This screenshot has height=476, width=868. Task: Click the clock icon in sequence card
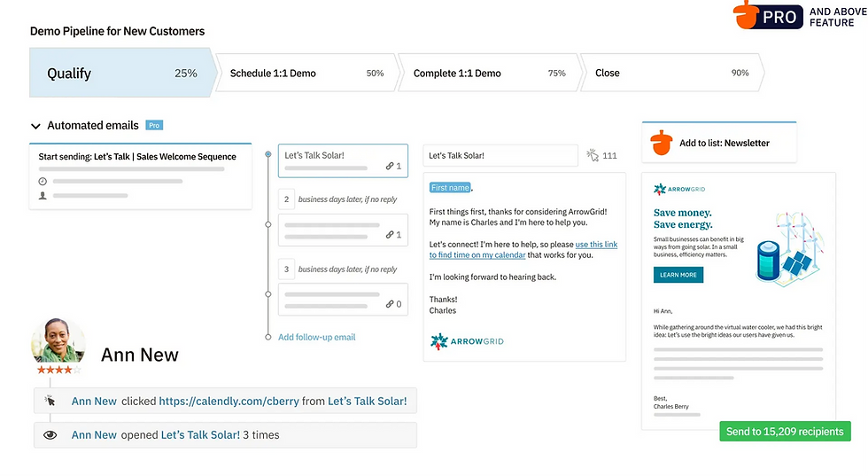43,181
